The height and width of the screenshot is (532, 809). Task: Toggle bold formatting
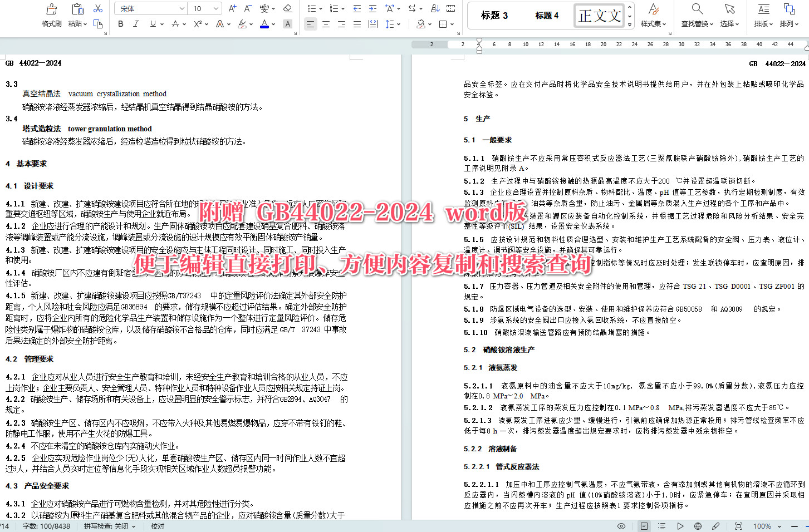(x=120, y=24)
